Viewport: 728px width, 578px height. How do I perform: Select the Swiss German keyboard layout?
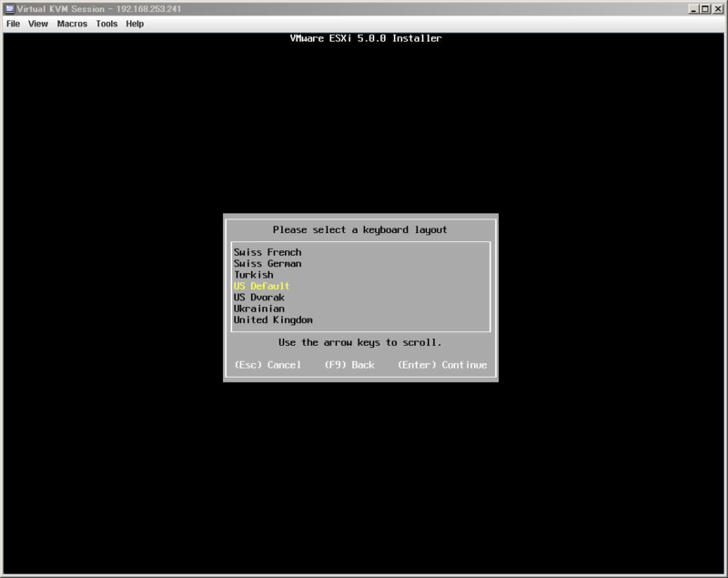click(268, 263)
